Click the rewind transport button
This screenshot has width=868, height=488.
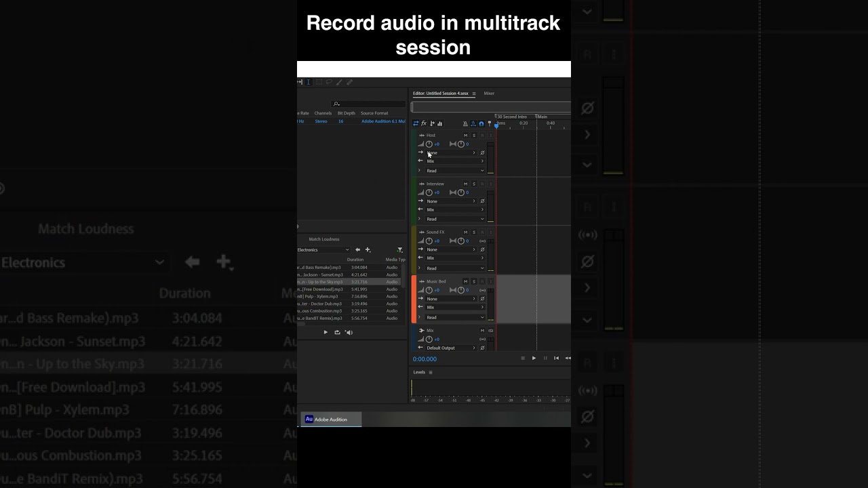click(568, 358)
